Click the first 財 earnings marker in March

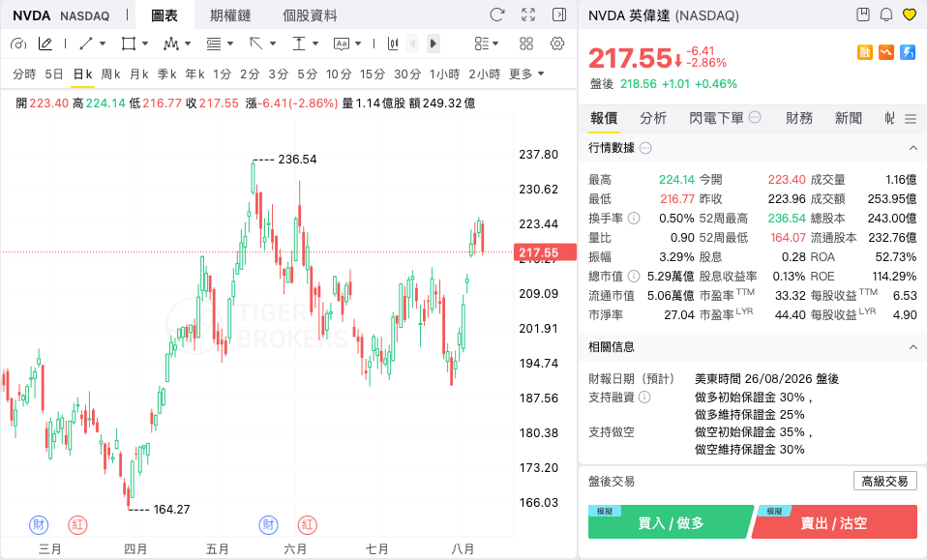pos(39,524)
